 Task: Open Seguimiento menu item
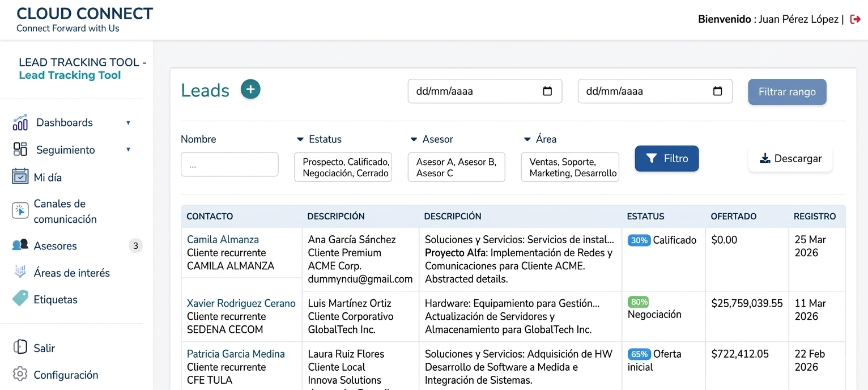[x=66, y=150]
